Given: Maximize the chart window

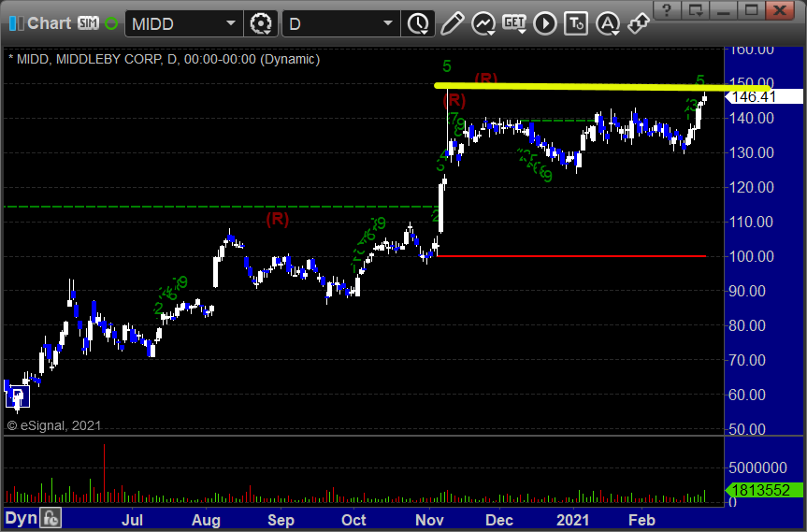Looking at the screenshot, I should tap(752, 9).
